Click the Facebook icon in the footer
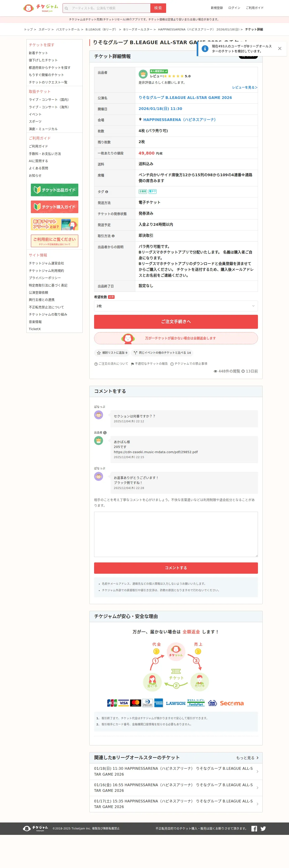This screenshot has width=289, height=868. tap(254, 829)
